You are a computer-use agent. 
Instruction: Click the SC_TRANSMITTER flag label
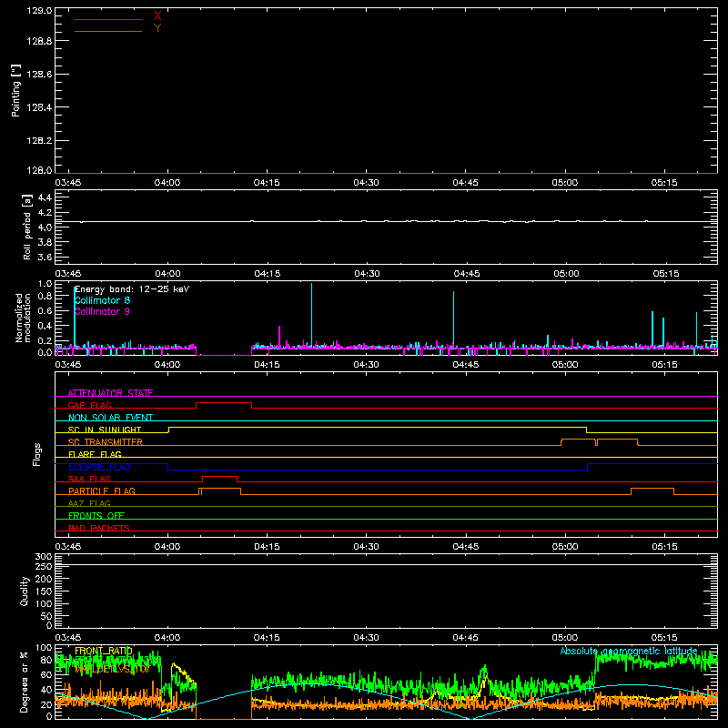(106, 442)
